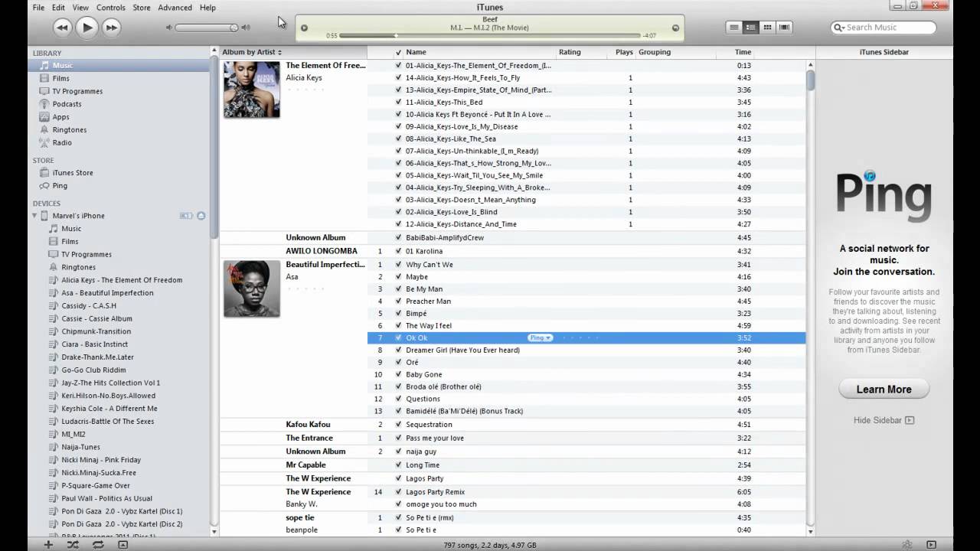Image resolution: width=980 pixels, height=551 pixels.
Task: Select the Nicki Minaj - Pink Friday playlist
Action: 101,460
